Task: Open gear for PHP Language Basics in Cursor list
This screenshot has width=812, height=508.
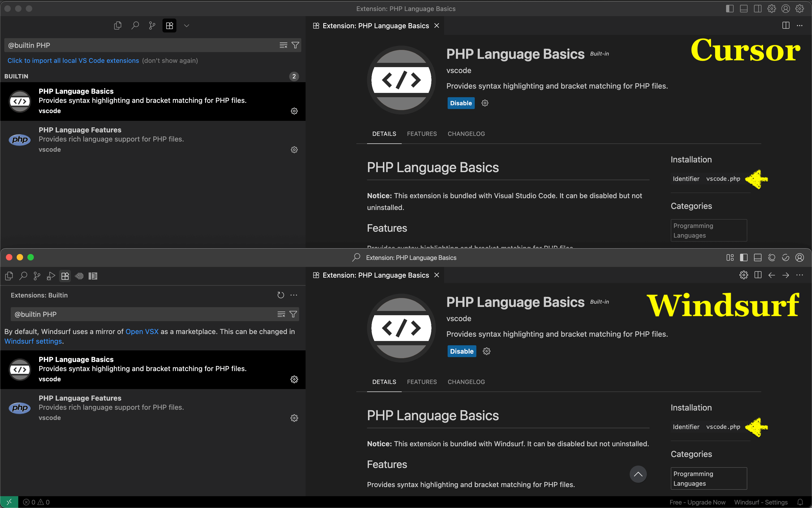Action: (294, 111)
